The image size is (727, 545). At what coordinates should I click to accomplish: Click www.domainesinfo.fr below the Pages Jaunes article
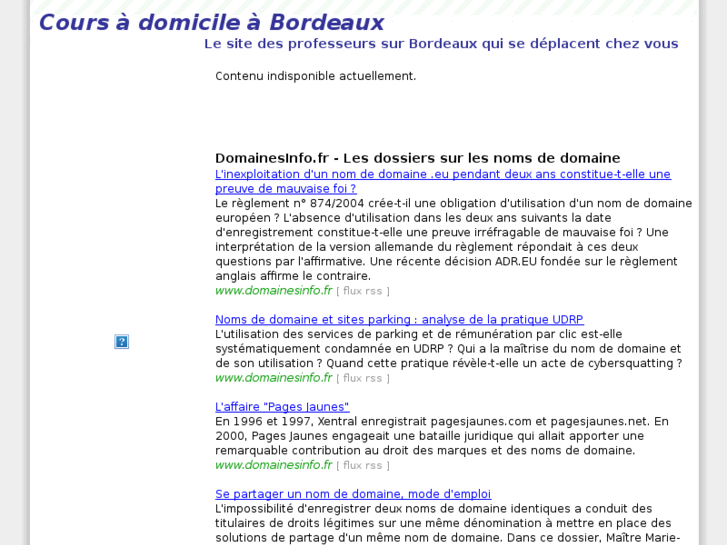click(274, 465)
